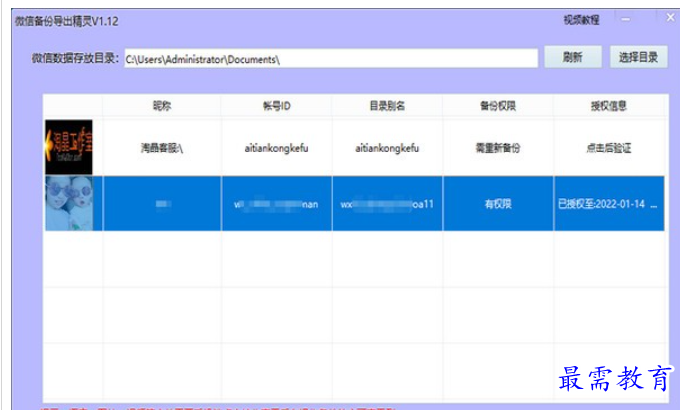The width and height of the screenshot is (680, 410).
Task: Click aitiankongkefu in the 帐号ID column
Action: 277,148
